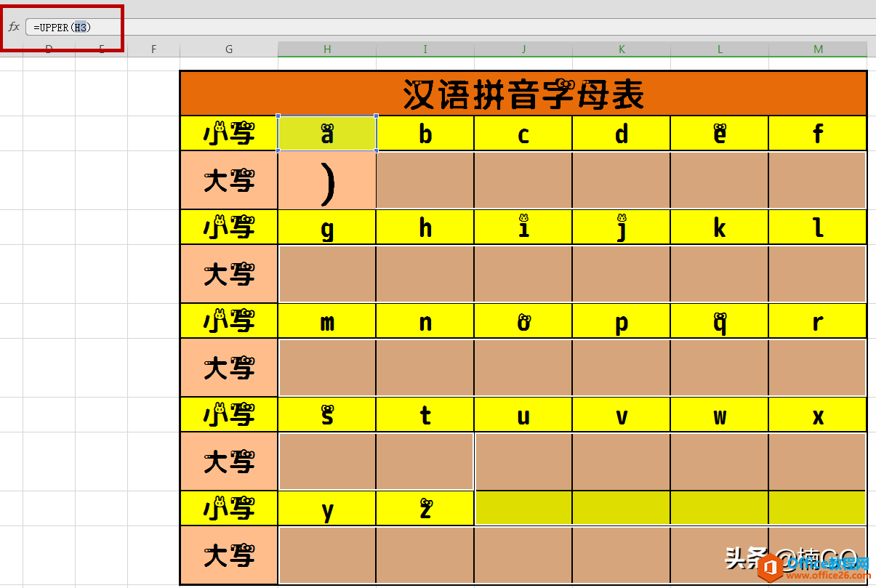Select the cell containing letter v
Viewport: 876px width, 588px height.
pos(622,415)
